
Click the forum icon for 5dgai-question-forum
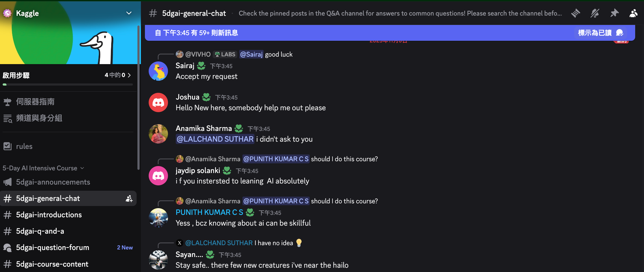coord(8,248)
